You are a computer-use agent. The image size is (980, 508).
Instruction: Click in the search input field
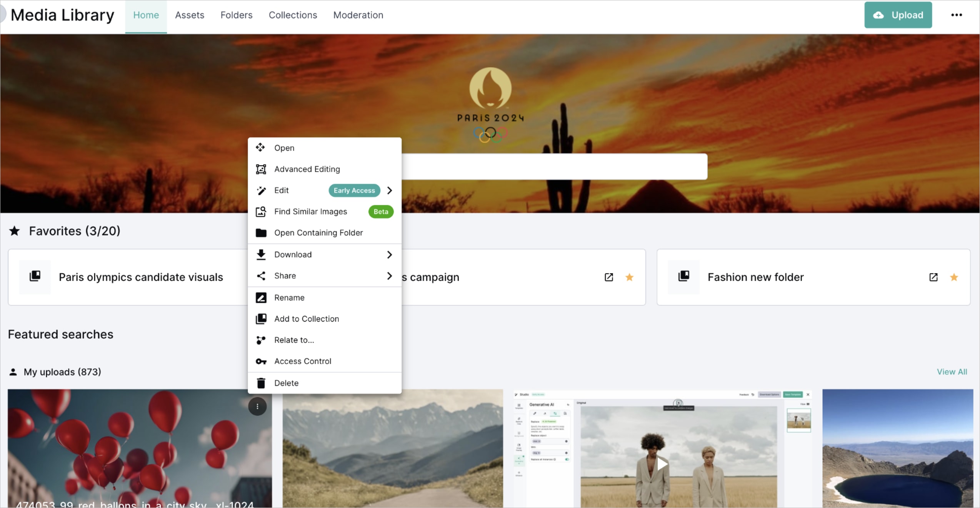point(554,167)
